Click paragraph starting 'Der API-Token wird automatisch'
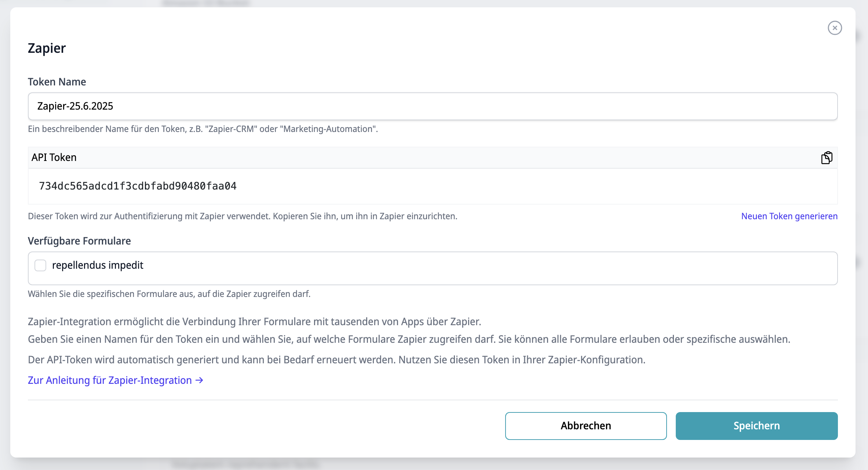 pos(336,360)
